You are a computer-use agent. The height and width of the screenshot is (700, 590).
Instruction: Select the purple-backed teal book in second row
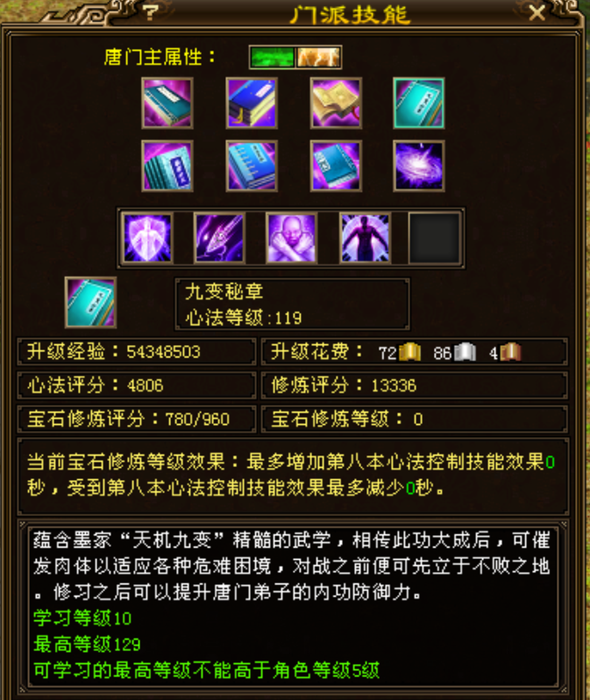pos(336,166)
